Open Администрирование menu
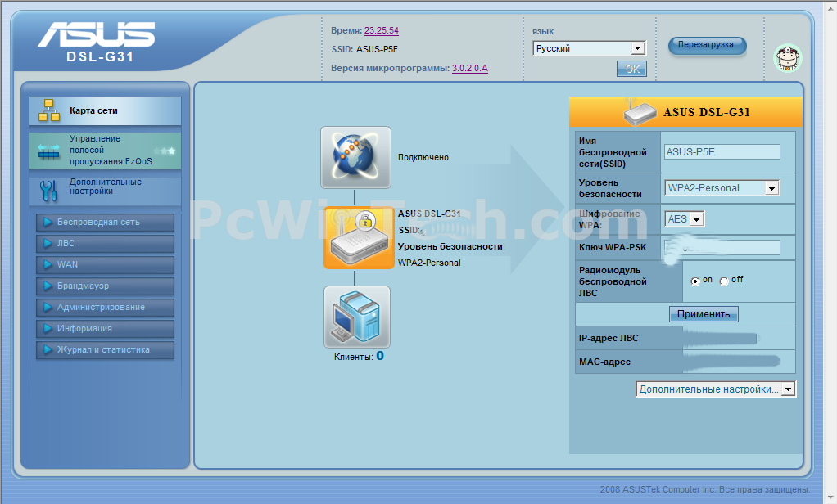The image size is (837, 504). pos(105,308)
